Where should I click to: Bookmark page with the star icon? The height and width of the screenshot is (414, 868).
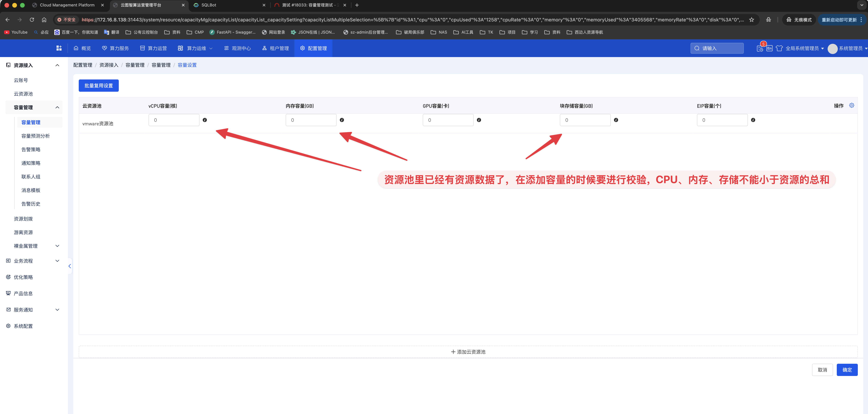point(751,20)
